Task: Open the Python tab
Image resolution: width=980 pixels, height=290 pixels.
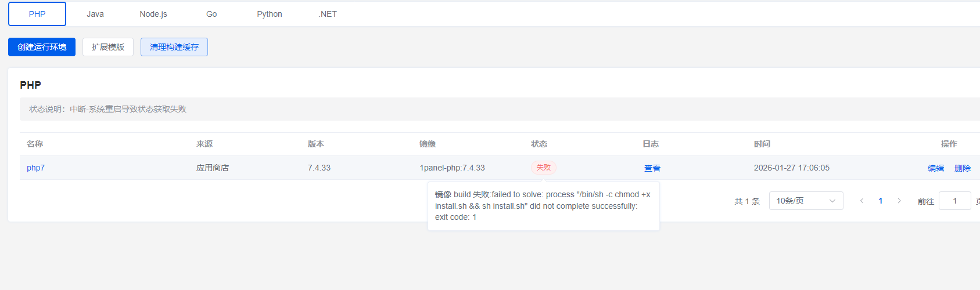Action: (x=270, y=14)
